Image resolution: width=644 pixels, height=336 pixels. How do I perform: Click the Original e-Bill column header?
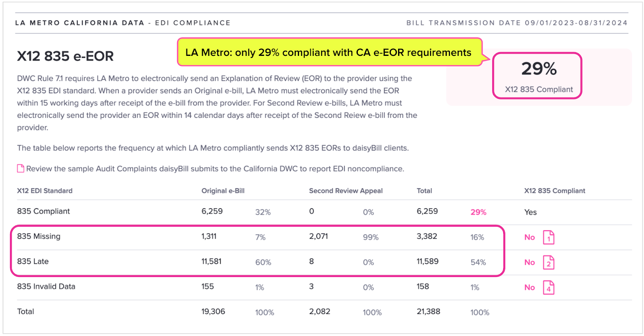pyautogui.click(x=223, y=191)
